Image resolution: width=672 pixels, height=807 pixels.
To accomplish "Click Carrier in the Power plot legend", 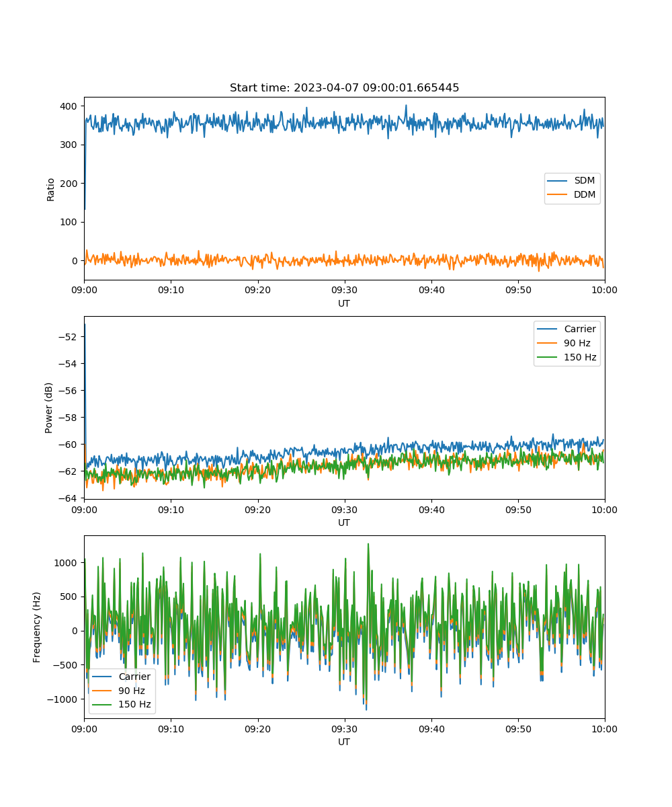I will (x=580, y=329).
